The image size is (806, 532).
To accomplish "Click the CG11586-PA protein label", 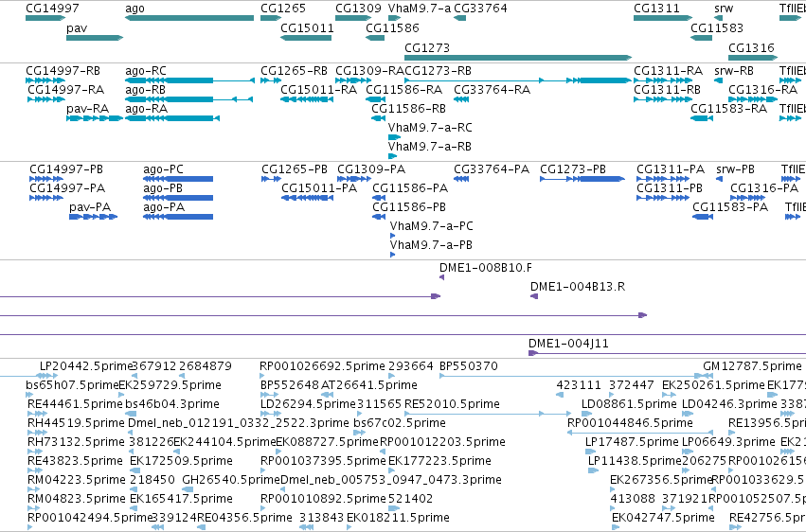I will 410,188.
